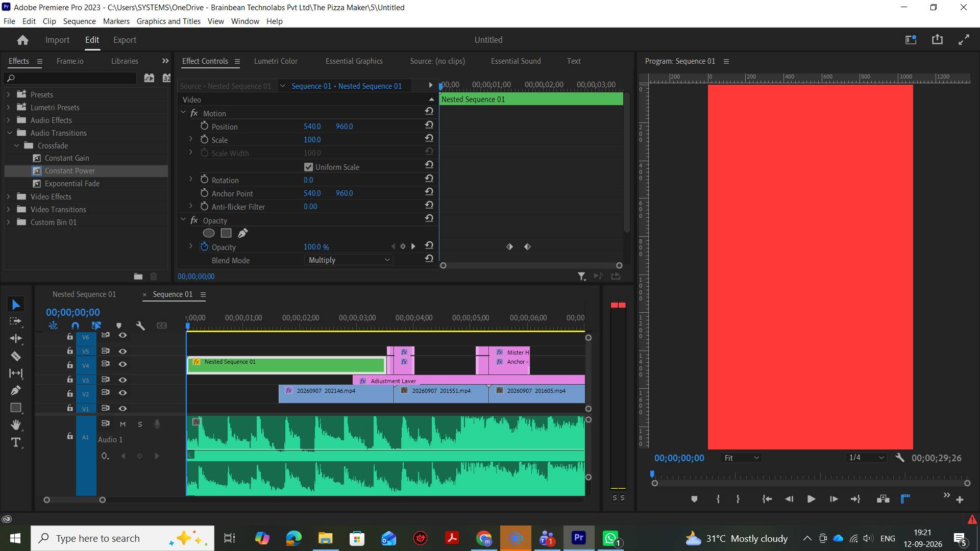The height and width of the screenshot is (551, 980).
Task: Select the Type tool
Action: point(16,442)
